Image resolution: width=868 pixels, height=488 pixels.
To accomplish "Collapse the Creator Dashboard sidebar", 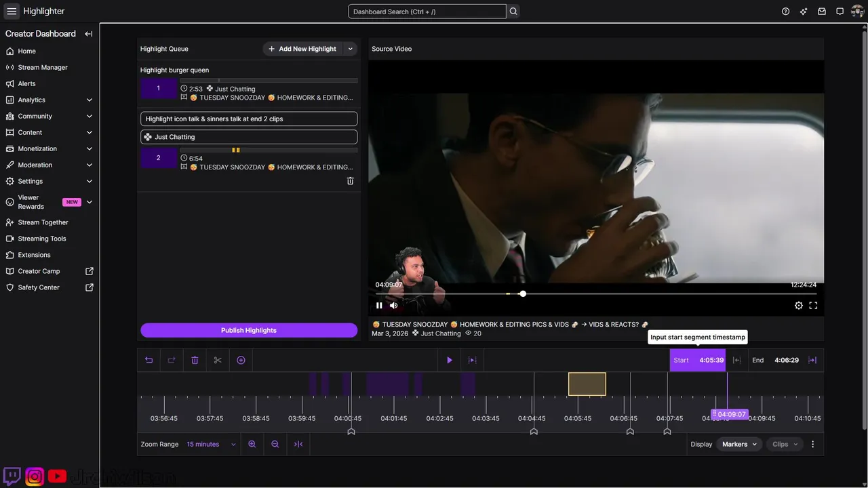I will pos(89,34).
